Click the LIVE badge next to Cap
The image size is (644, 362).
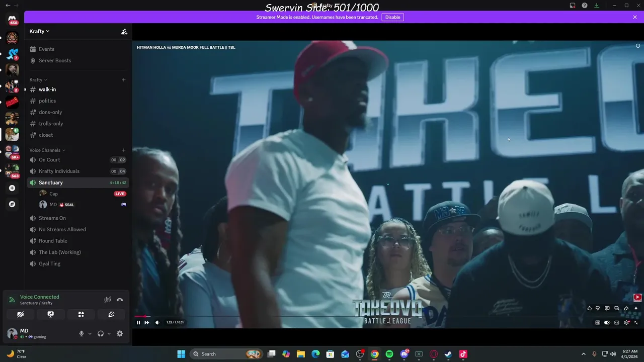[120, 194]
